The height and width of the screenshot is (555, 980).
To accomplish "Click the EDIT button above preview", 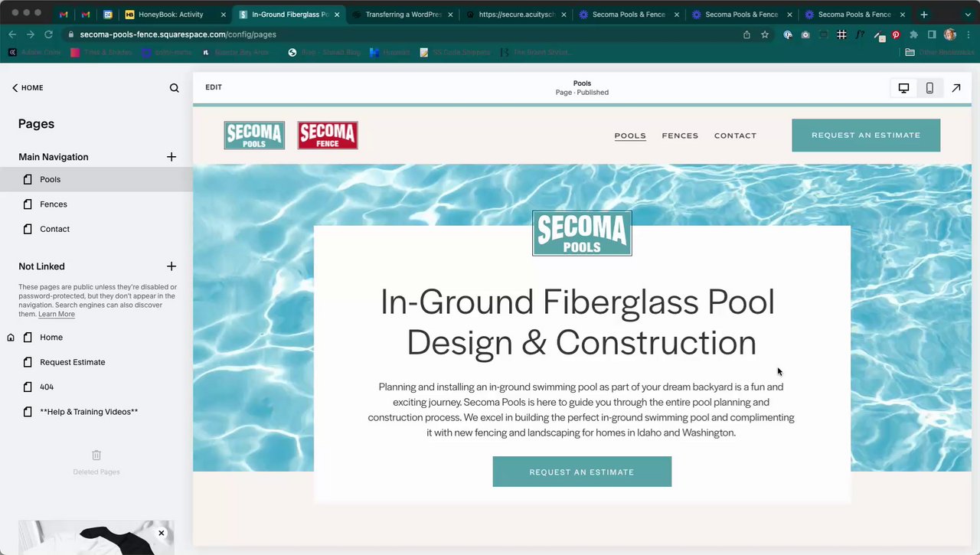I will coord(214,87).
